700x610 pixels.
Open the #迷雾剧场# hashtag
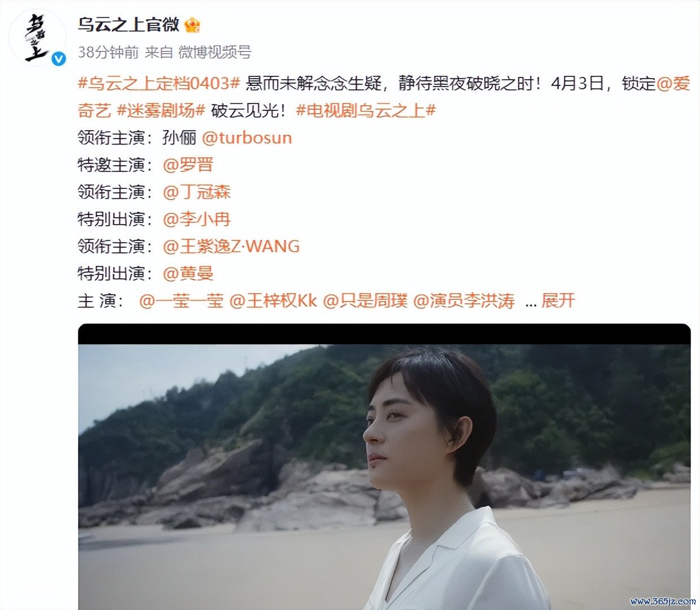point(161,110)
